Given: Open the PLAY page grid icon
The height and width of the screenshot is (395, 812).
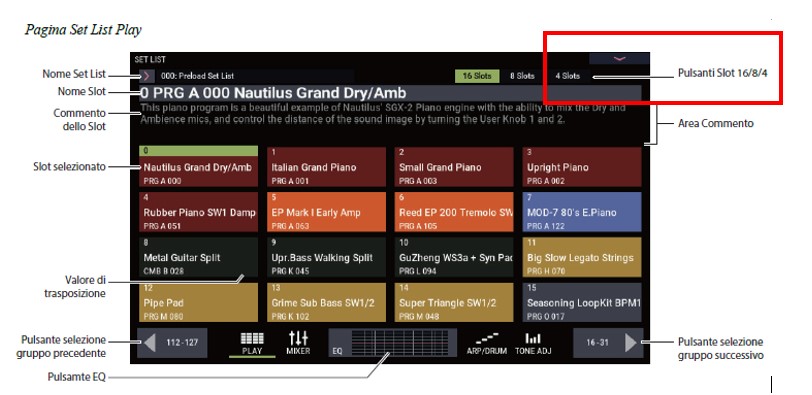Looking at the screenshot, I should click(x=252, y=343).
